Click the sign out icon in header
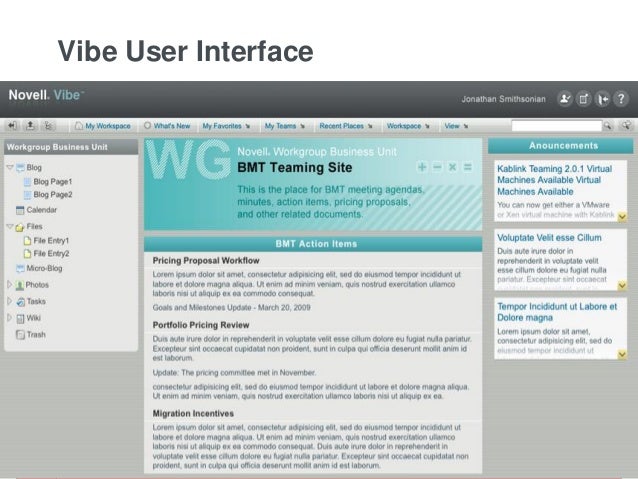Image resolution: width=638 pixels, height=479 pixels. (602, 99)
